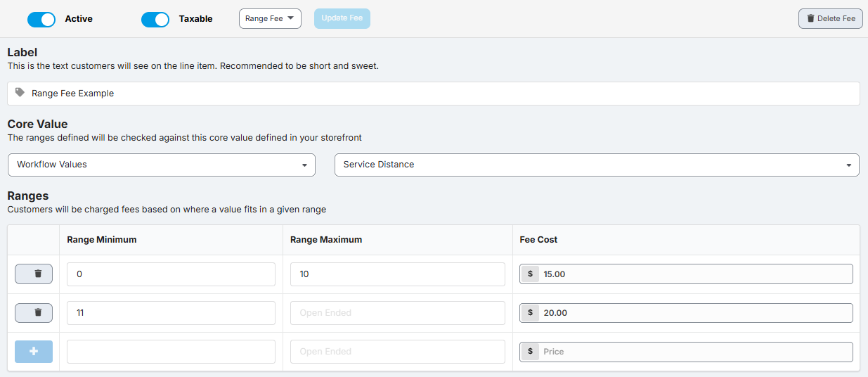Click dollar sign beside 15.00 fee

point(530,274)
